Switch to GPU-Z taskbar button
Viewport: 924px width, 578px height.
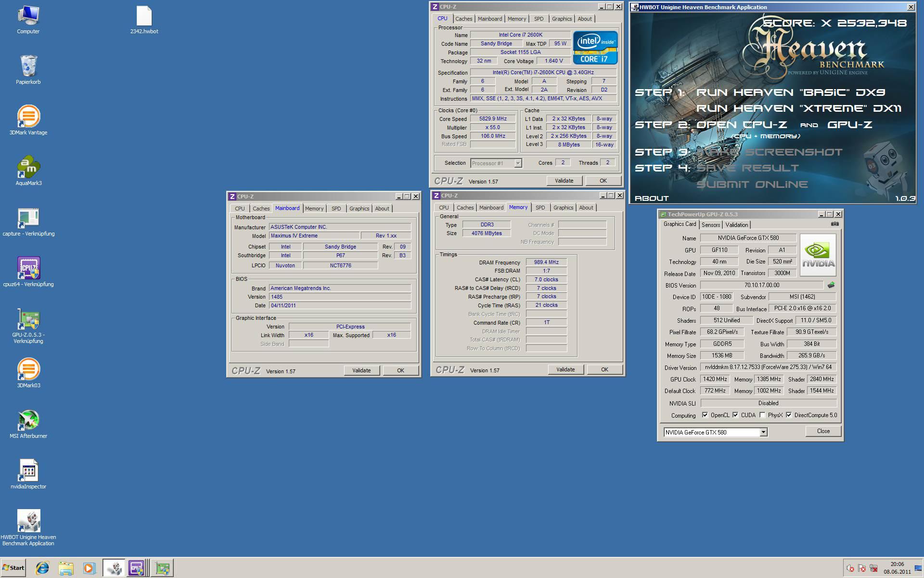(x=162, y=568)
